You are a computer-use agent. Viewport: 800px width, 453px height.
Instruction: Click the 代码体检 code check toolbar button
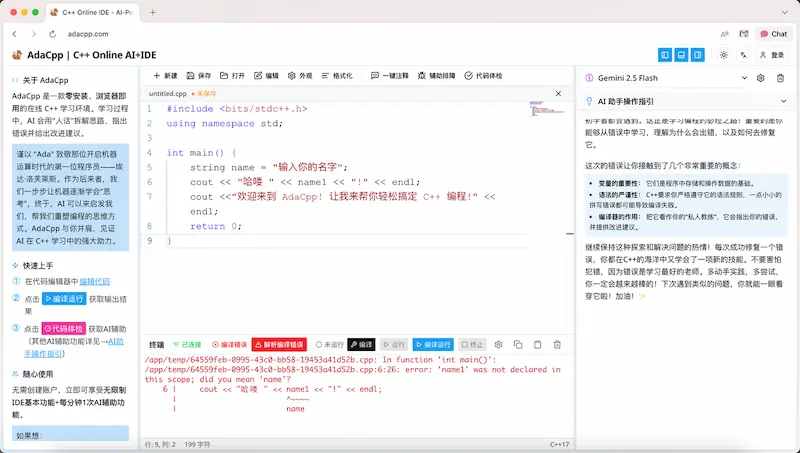(x=483, y=76)
